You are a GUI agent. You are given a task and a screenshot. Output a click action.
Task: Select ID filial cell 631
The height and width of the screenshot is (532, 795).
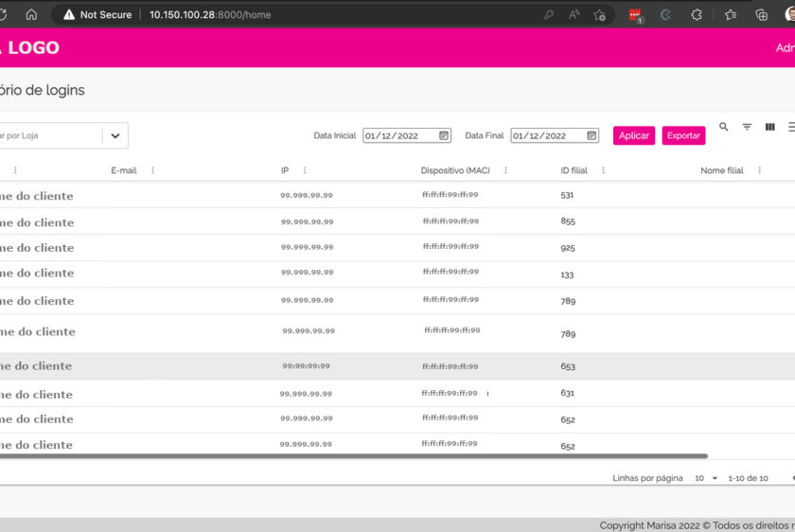(x=567, y=393)
